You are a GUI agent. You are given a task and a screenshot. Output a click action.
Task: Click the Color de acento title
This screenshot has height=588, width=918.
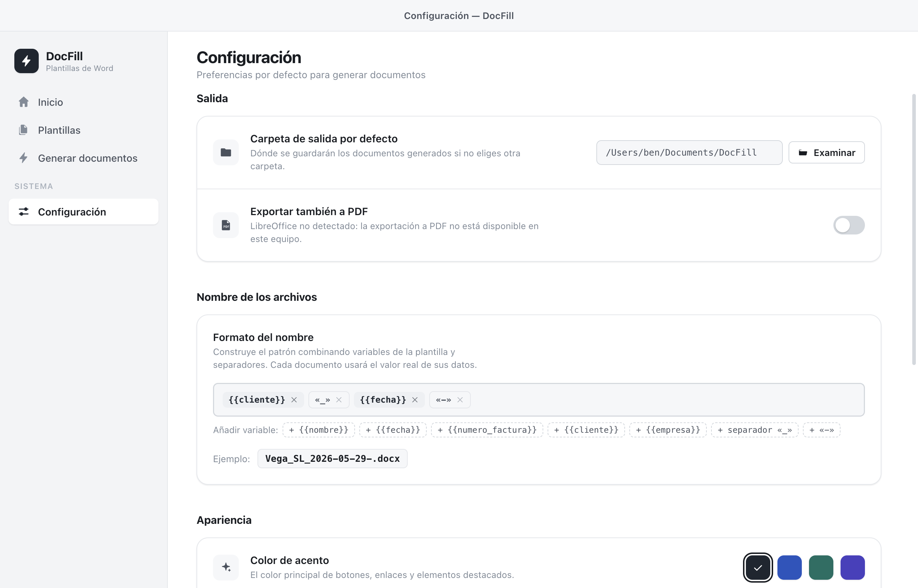pos(289,560)
